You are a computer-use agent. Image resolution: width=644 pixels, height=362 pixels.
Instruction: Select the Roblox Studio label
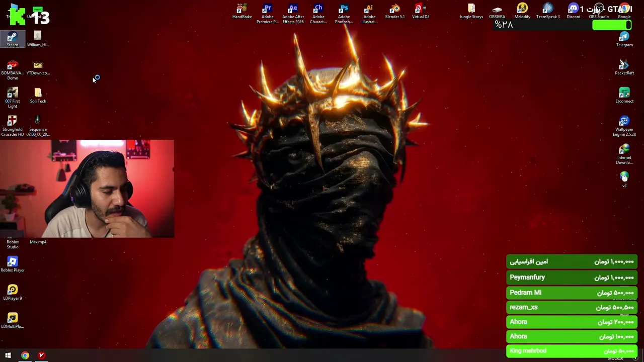(x=13, y=244)
